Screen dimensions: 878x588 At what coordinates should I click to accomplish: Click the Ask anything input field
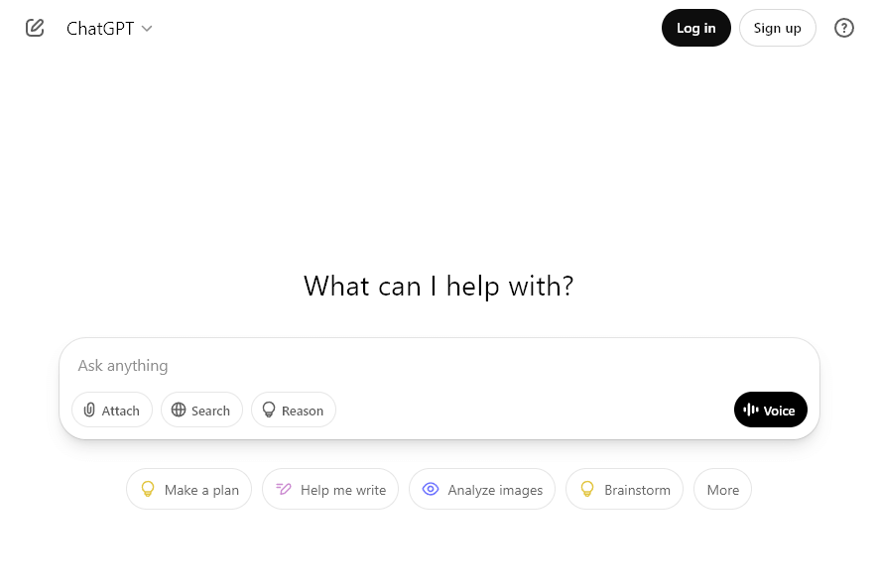click(x=298, y=365)
